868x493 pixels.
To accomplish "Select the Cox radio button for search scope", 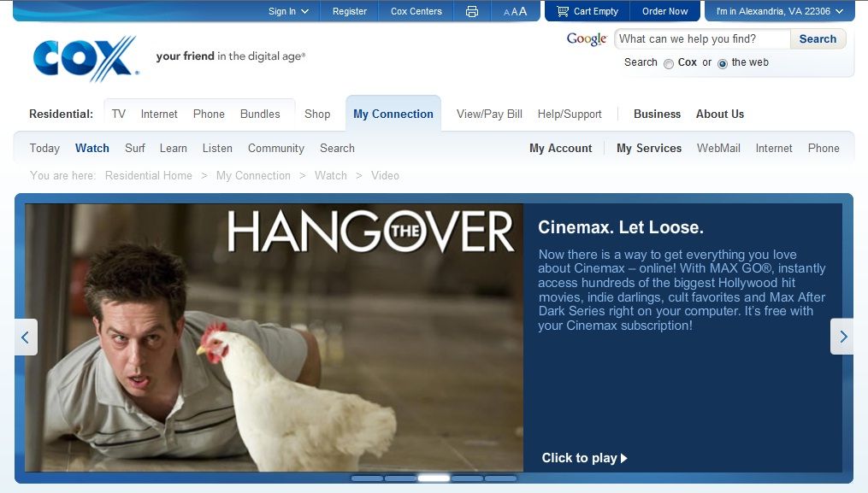I will tap(669, 63).
